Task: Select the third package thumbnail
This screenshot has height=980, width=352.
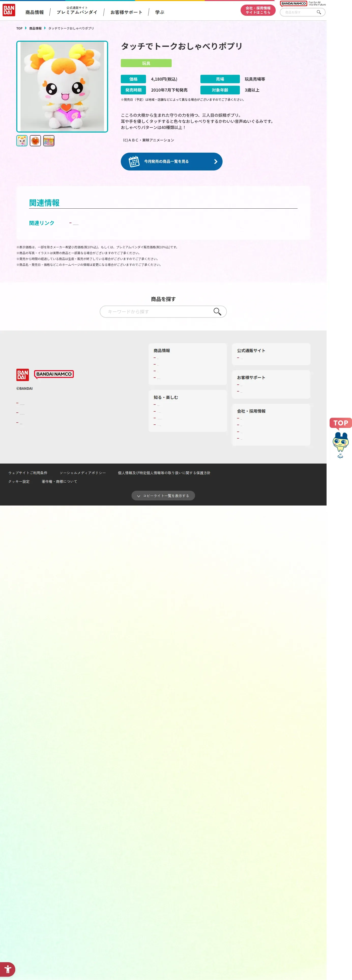Action: coord(49,141)
